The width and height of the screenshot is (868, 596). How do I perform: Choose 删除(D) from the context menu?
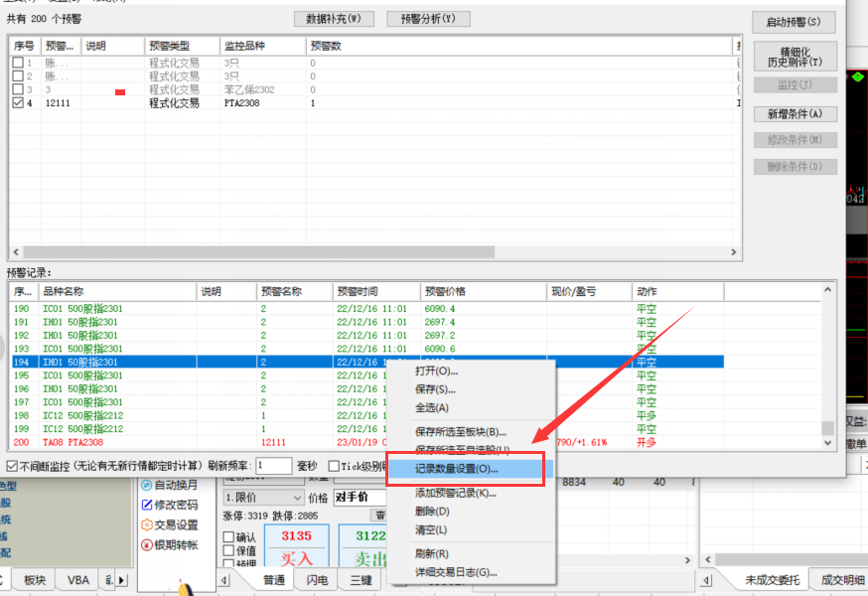point(432,512)
